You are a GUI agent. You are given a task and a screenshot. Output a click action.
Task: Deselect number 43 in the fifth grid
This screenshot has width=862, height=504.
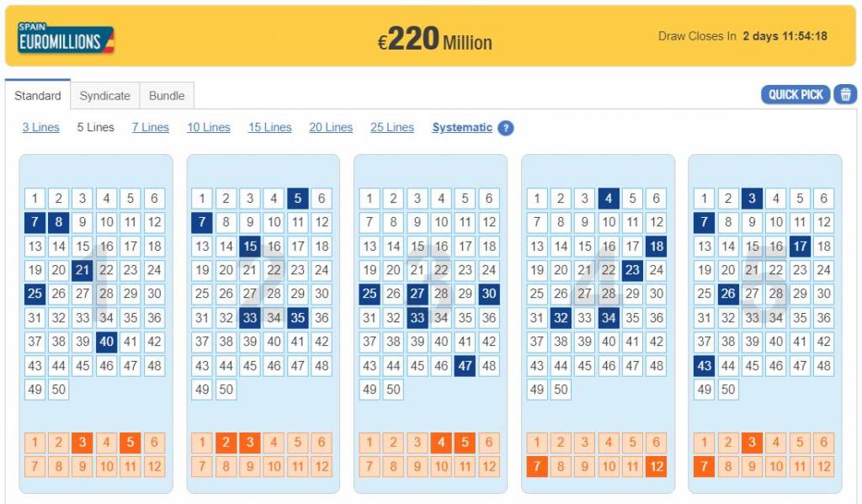705,365
